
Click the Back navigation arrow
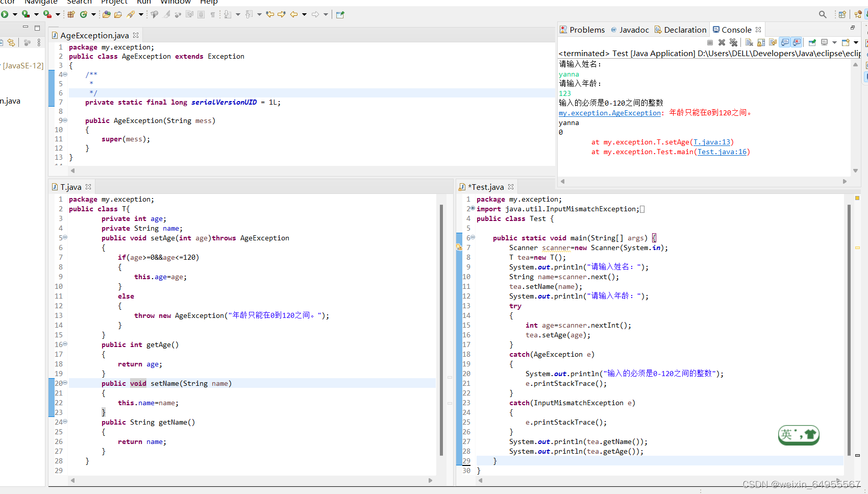point(294,14)
